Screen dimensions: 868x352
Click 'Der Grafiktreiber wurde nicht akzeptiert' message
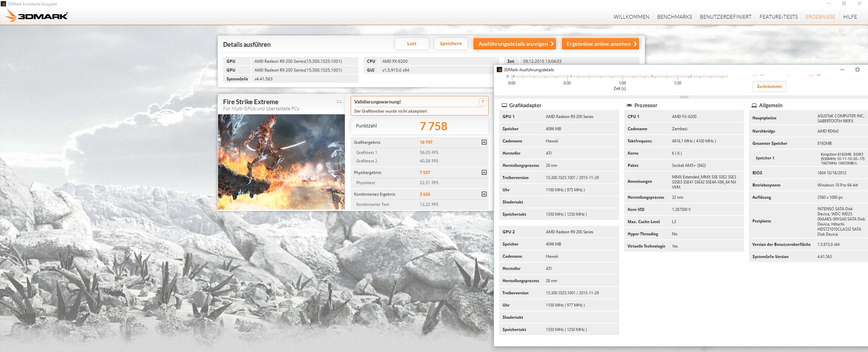point(391,111)
